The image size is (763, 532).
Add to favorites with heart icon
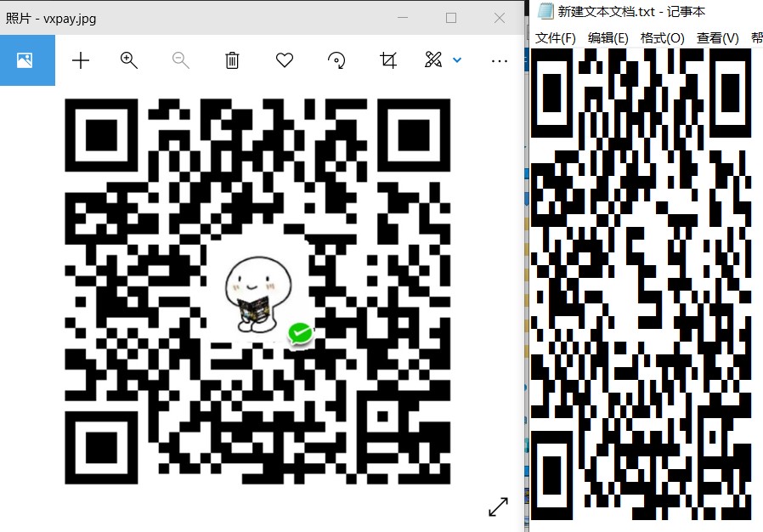coord(285,60)
